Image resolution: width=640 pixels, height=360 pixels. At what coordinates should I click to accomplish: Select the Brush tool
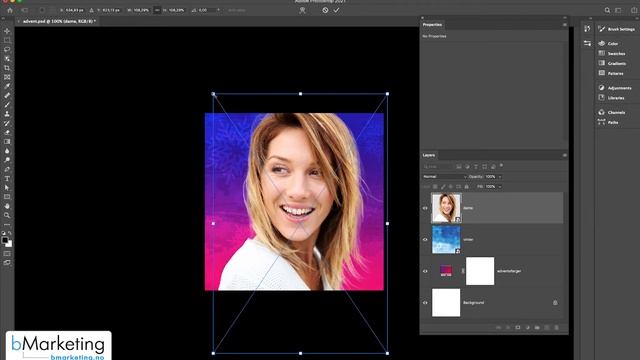[7, 105]
